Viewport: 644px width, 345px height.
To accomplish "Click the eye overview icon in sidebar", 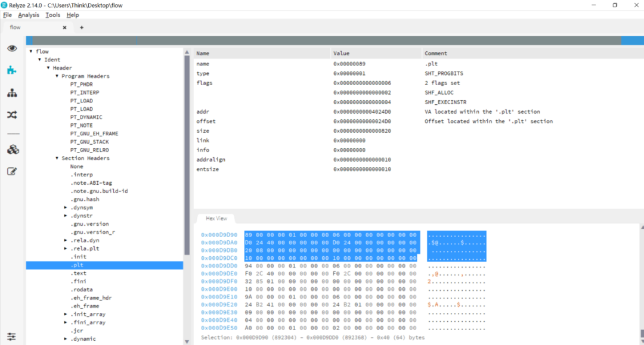I will click(12, 48).
